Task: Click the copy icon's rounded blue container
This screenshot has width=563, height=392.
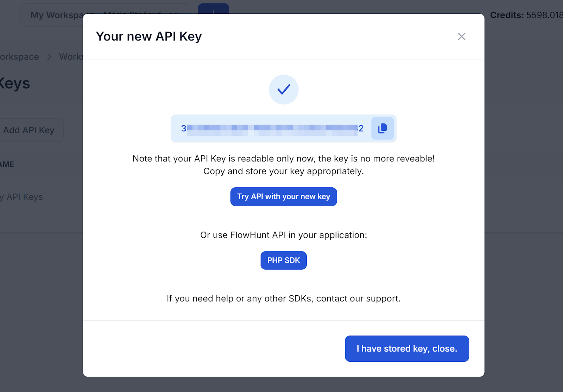Action: 382,128
